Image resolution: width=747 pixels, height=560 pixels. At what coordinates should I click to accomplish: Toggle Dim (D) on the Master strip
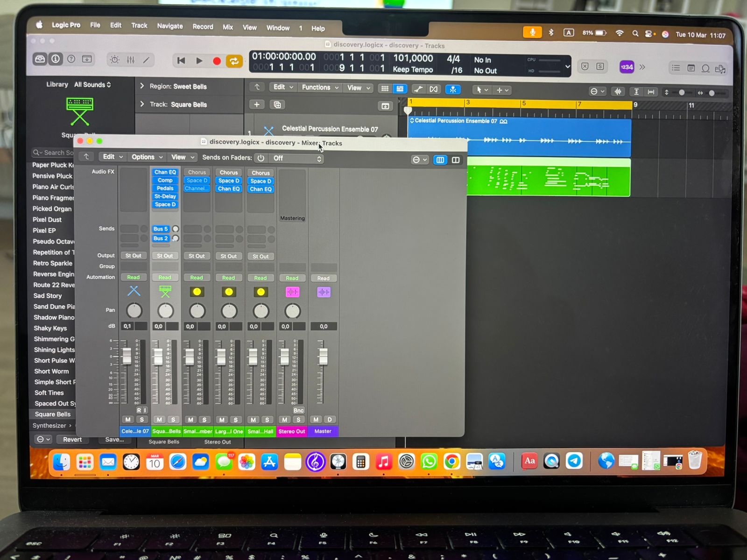330,420
